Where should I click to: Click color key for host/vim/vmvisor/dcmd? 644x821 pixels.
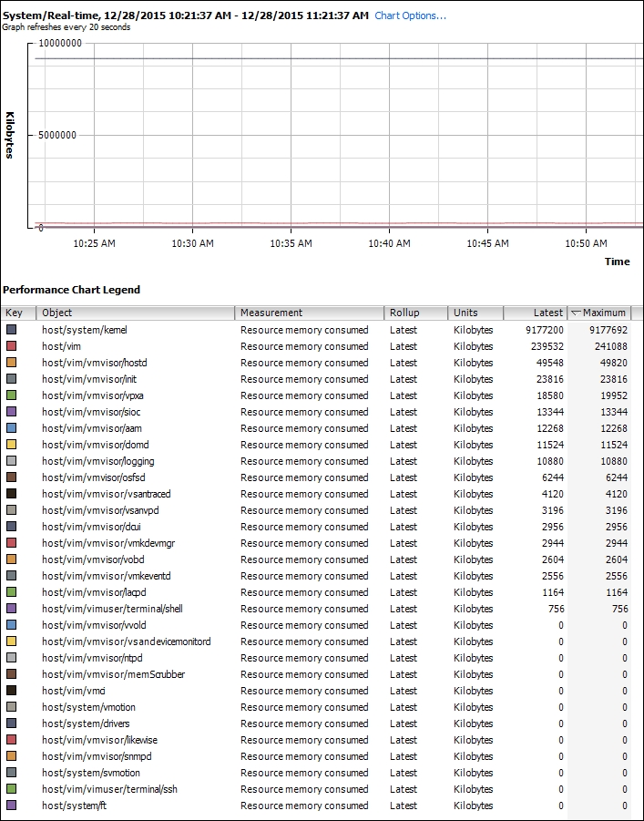pyautogui.click(x=11, y=445)
